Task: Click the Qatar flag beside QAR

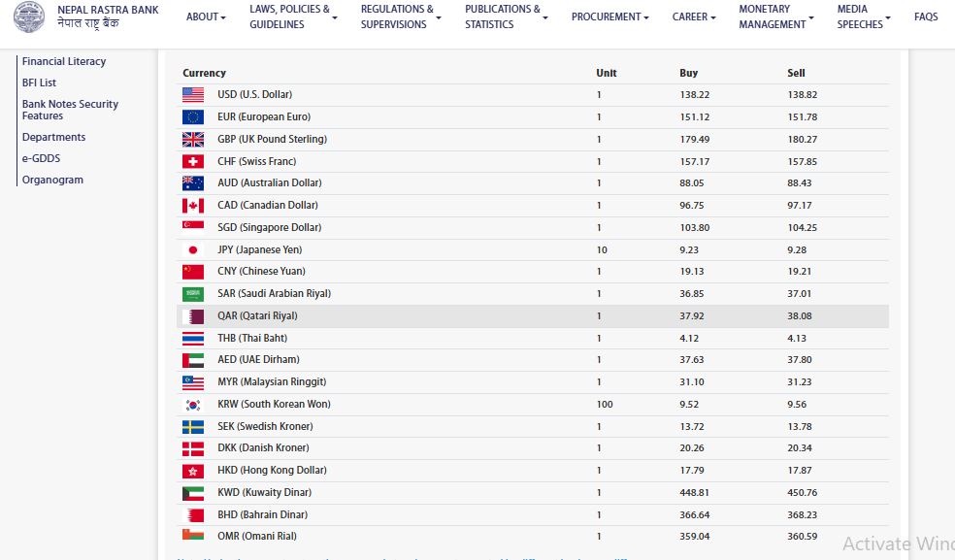Action: (x=193, y=316)
